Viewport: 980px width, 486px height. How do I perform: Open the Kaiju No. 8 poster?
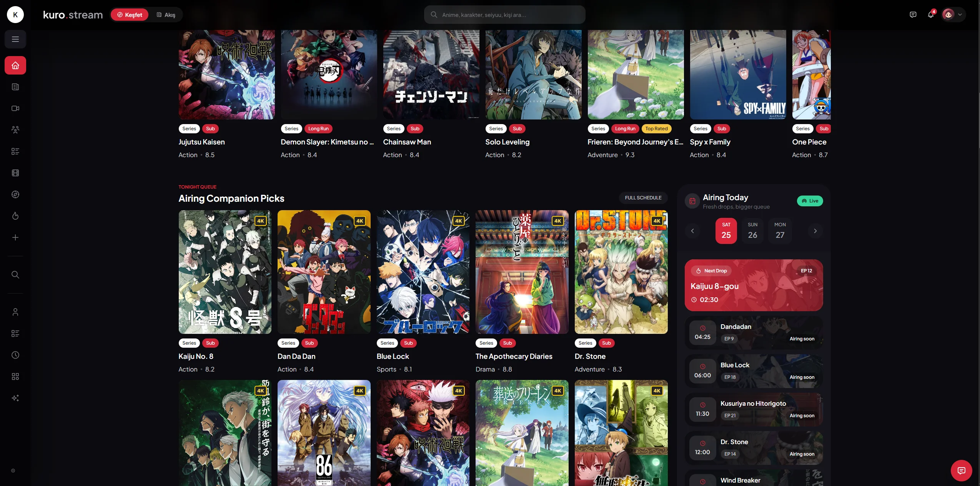[x=225, y=272]
